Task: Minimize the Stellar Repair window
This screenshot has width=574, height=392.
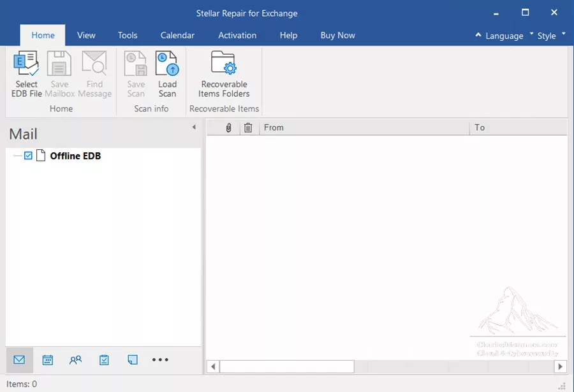Action: pyautogui.click(x=496, y=14)
